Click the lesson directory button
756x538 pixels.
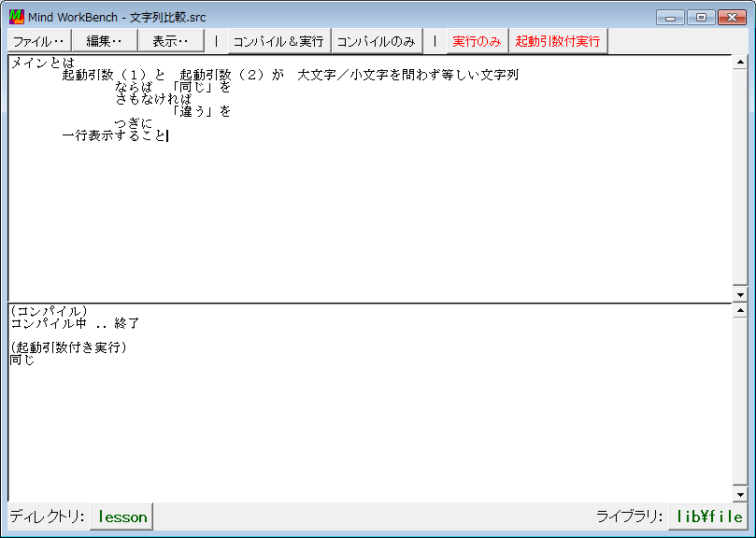click(x=122, y=517)
